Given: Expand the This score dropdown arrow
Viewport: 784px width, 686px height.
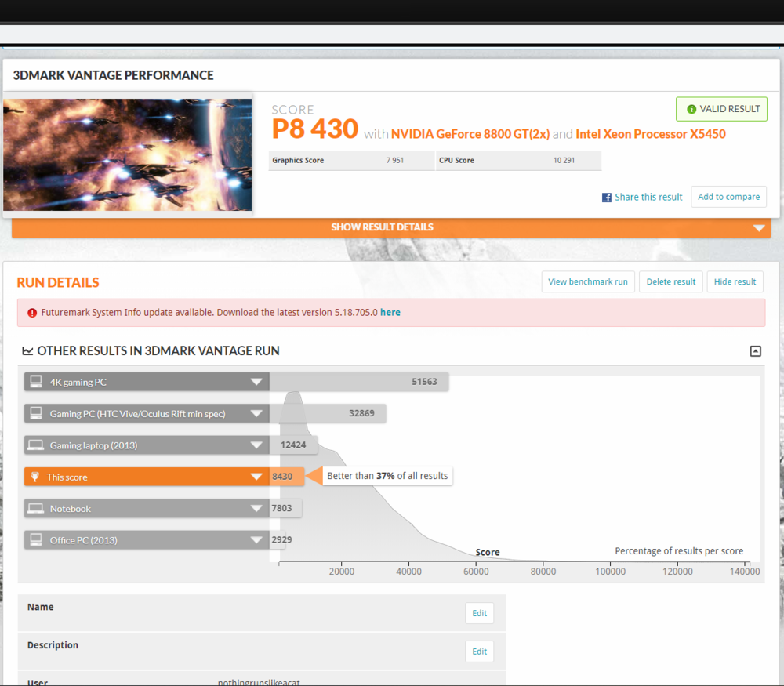Looking at the screenshot, I should pyautogui.click(x=256, y=477).
